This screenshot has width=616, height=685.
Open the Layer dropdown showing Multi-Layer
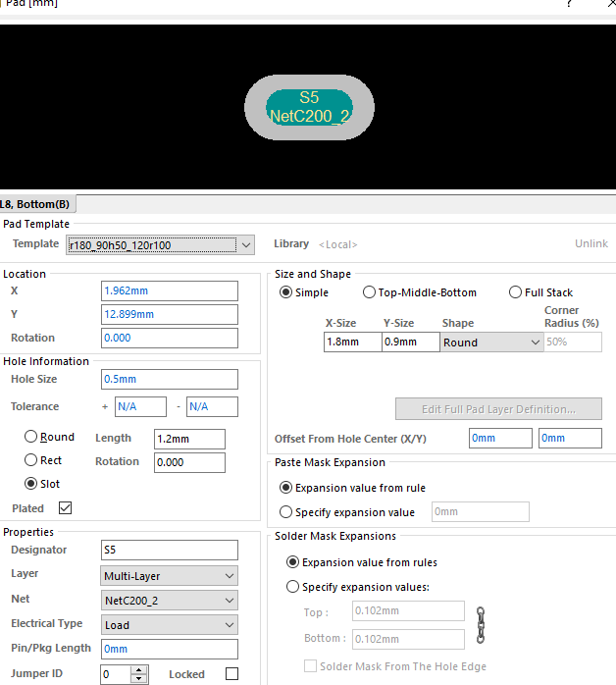point(170,576)
